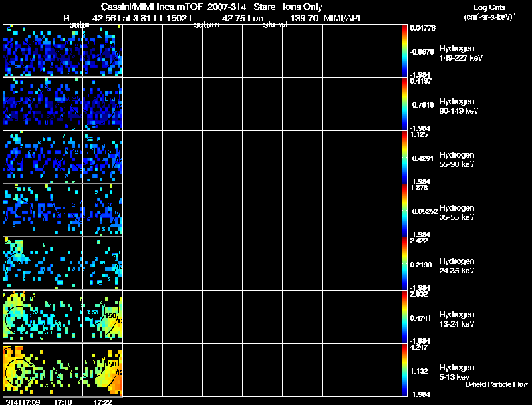
Task: Click the color bar for Hydrogen 90-149 keV
Action: tap(405, 104)
